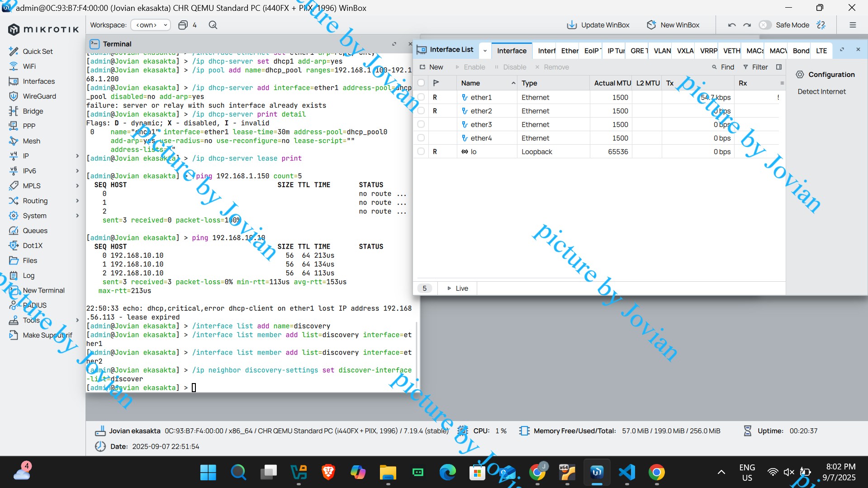Open the Mesh menu
Viewport: 868px width, 488px height.
(x=31, y=141)
